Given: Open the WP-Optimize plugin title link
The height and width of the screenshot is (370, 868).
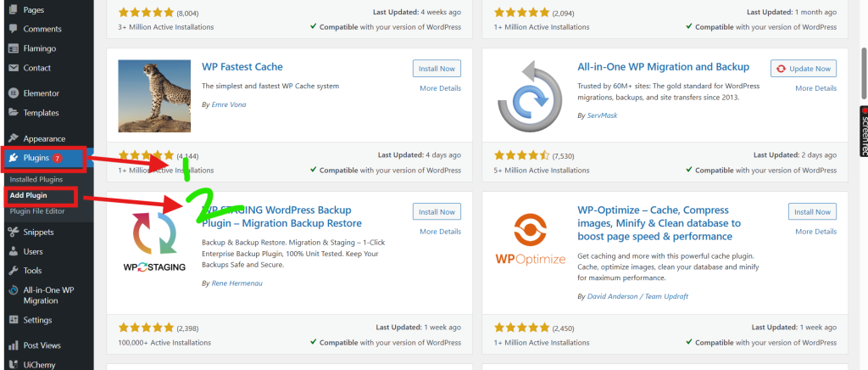Looking at the screenshot, I should point(659,223).
